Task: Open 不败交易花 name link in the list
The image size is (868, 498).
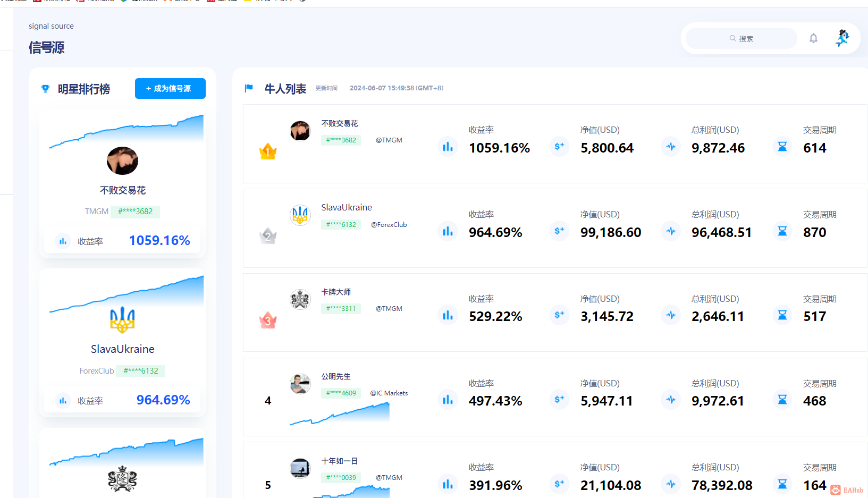Action: 340,123
